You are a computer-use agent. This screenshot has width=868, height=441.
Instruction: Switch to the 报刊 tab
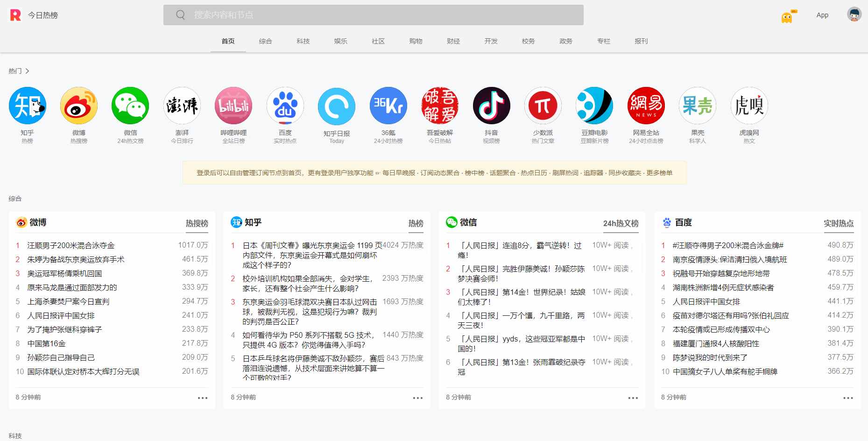click(x=641, y=41)
